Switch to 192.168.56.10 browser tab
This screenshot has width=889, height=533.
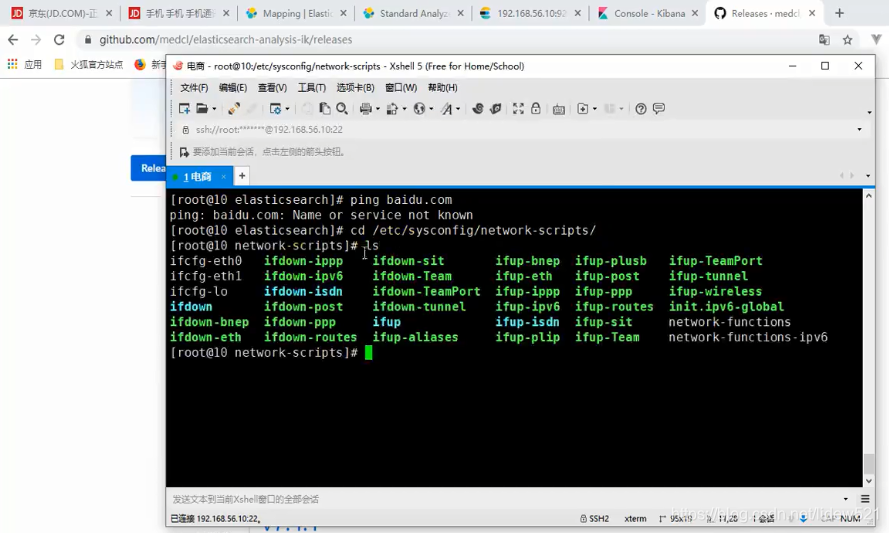pyautogui.click(x=531, y=13)
